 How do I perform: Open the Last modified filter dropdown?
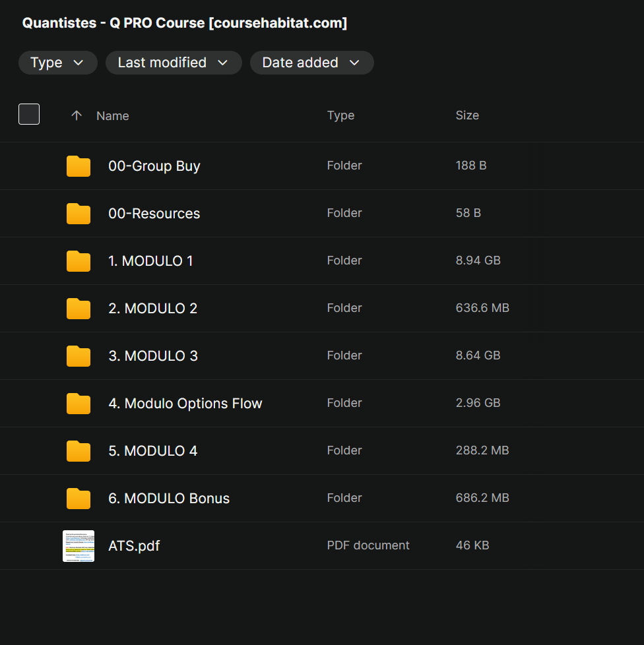click(174, 63)
